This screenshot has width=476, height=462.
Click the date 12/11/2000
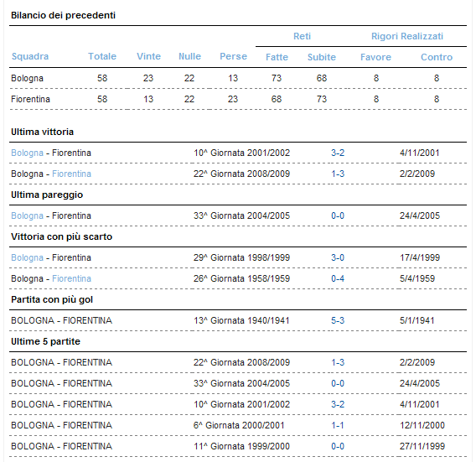pos(422,425)
